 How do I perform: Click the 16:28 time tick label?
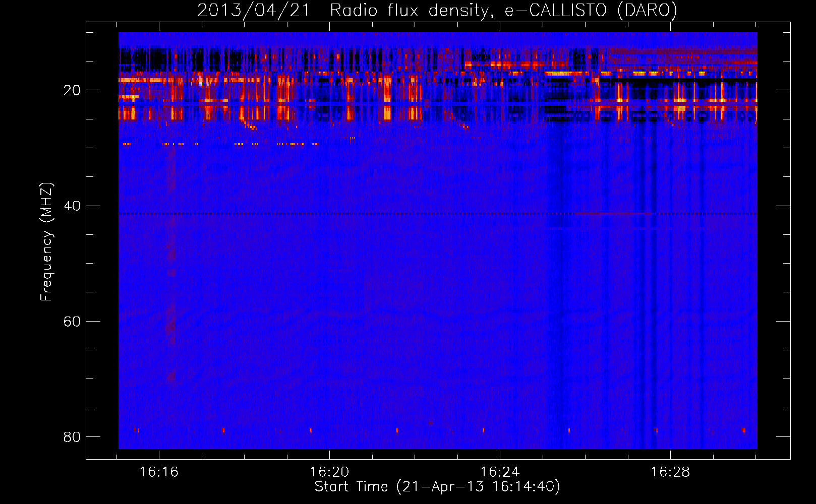point(670,472)
